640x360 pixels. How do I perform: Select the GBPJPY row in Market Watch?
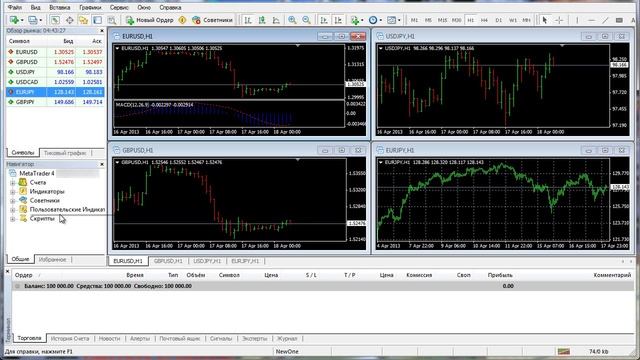[x=56, y=102]
